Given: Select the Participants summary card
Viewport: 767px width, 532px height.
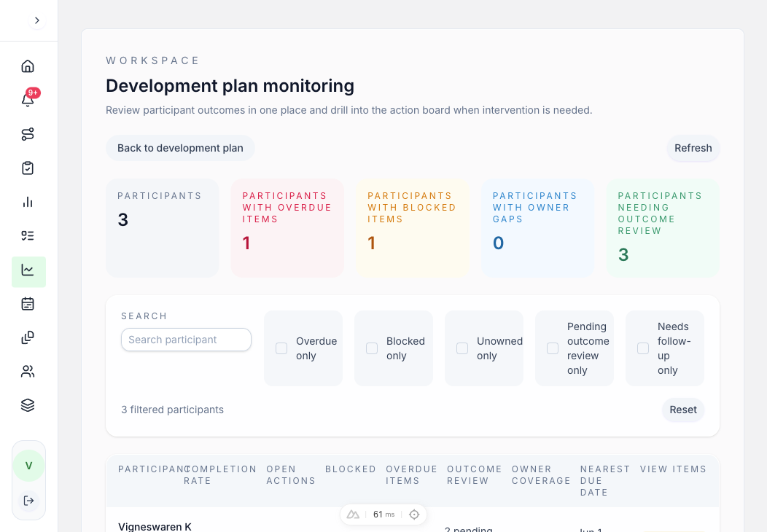Looking at the screenshot, I should [x=163, y=228].
